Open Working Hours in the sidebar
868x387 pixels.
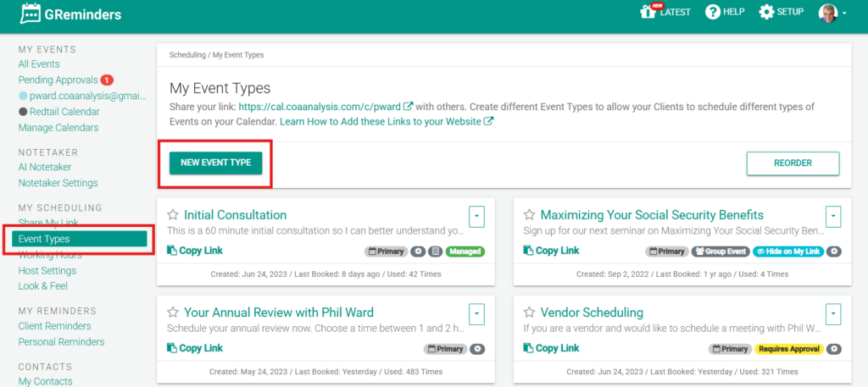pyautogui.click(x=49, y=255)
